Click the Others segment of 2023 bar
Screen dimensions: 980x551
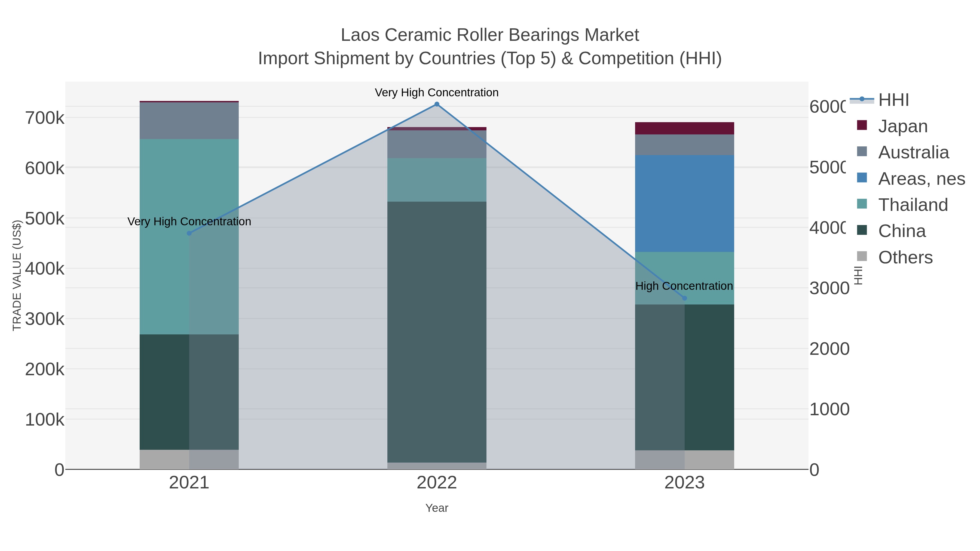pyautogui.click(x=684, y=460)
